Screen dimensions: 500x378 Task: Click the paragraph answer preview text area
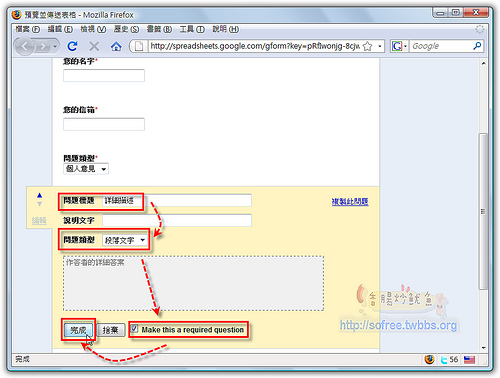(x=194, y=284)
